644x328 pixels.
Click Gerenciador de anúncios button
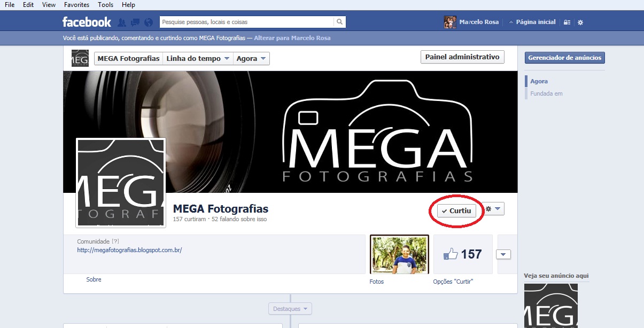click(565, 58)
